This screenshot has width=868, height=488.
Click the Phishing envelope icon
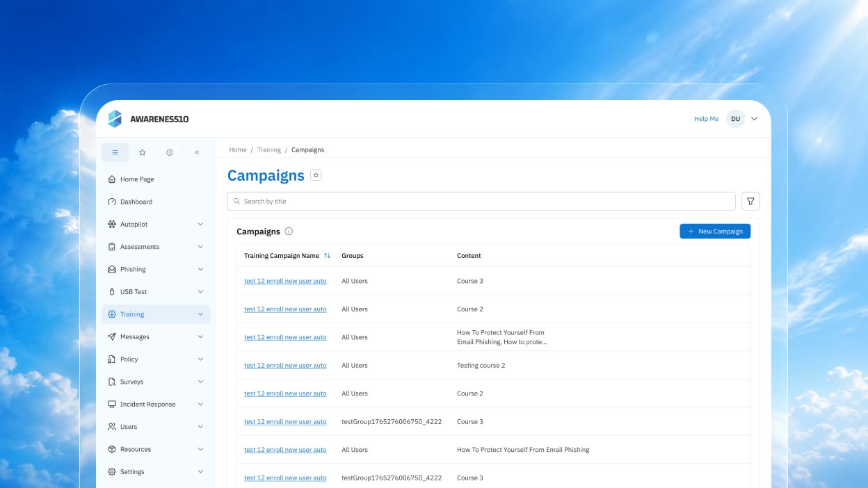112,269
